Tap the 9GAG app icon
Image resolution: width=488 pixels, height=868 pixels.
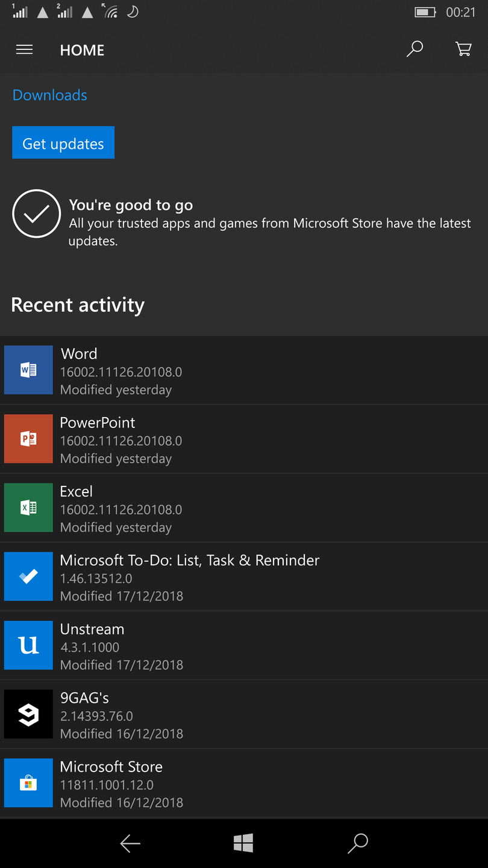click(28, 714)
